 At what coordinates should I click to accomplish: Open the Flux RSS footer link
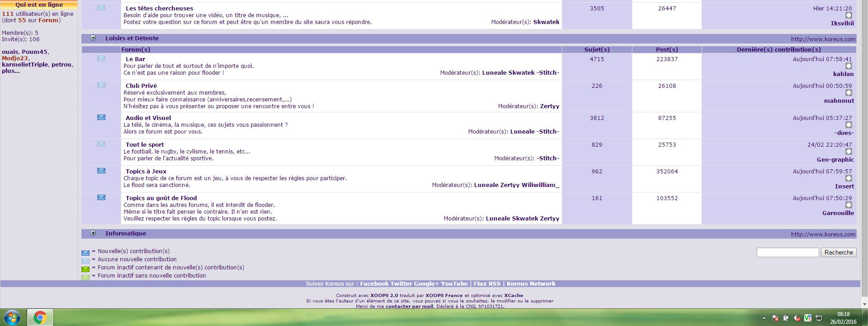point(487,284)
